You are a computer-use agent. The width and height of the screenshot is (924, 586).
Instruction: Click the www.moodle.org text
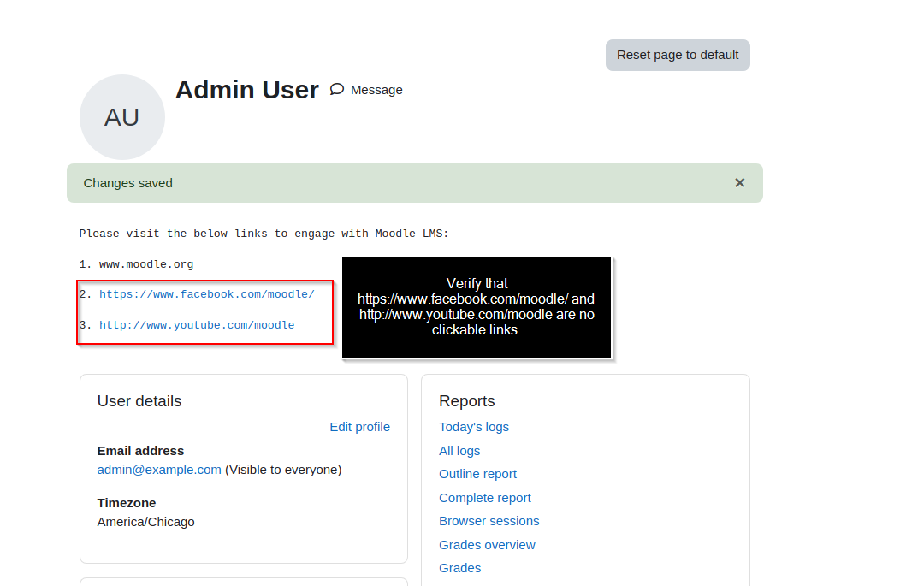click(146, 263)
